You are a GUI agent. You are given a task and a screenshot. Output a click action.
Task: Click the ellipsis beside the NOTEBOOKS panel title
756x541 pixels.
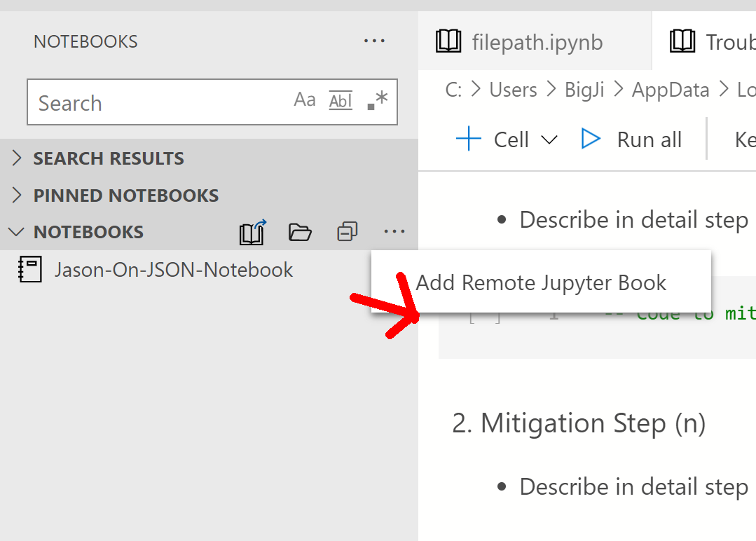click(375, 41)
